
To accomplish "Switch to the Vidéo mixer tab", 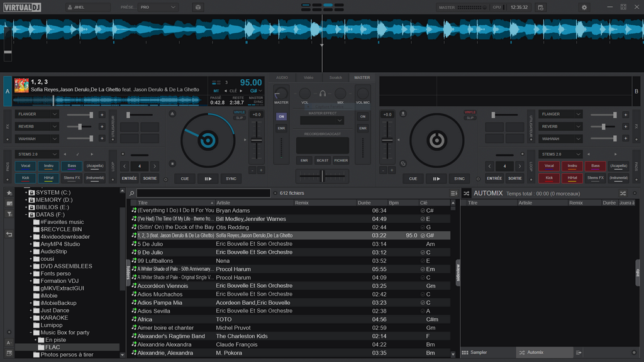I will (x=308, y=77).
